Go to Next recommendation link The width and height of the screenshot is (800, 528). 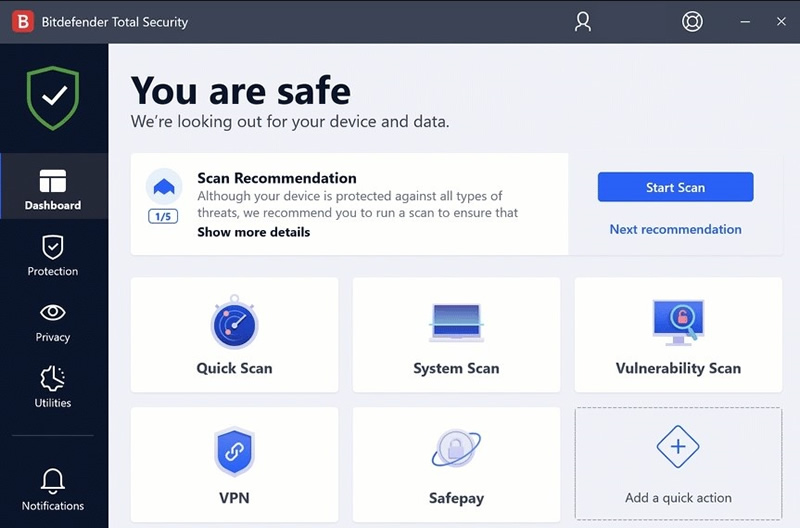coord(676,230)
